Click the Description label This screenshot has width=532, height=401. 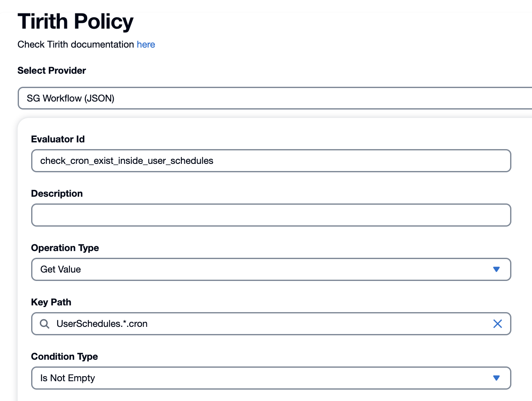point(57,194)
